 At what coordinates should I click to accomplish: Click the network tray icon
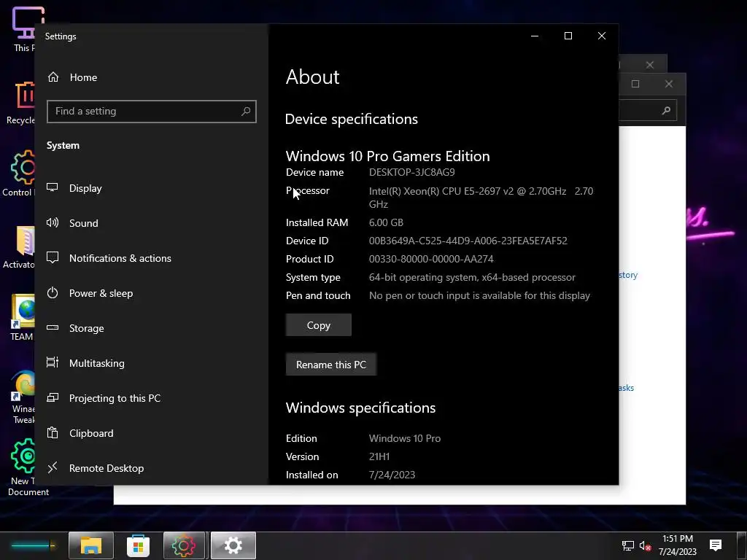pos(628,545)
